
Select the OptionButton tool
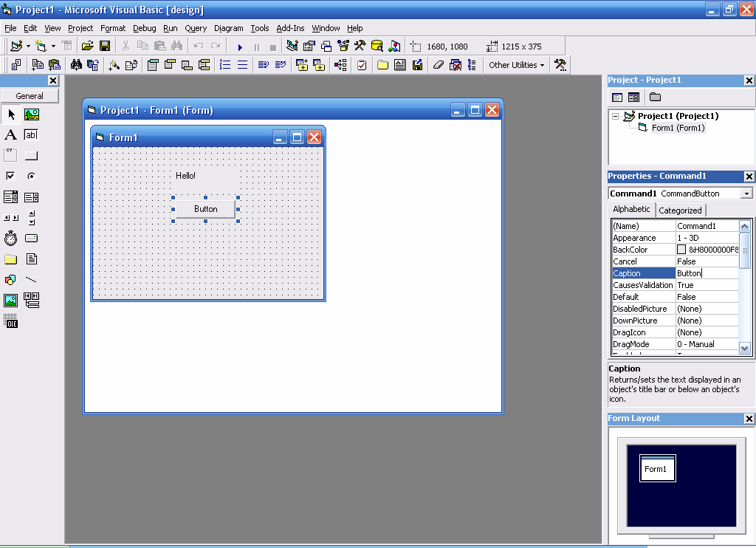[31, 176]
